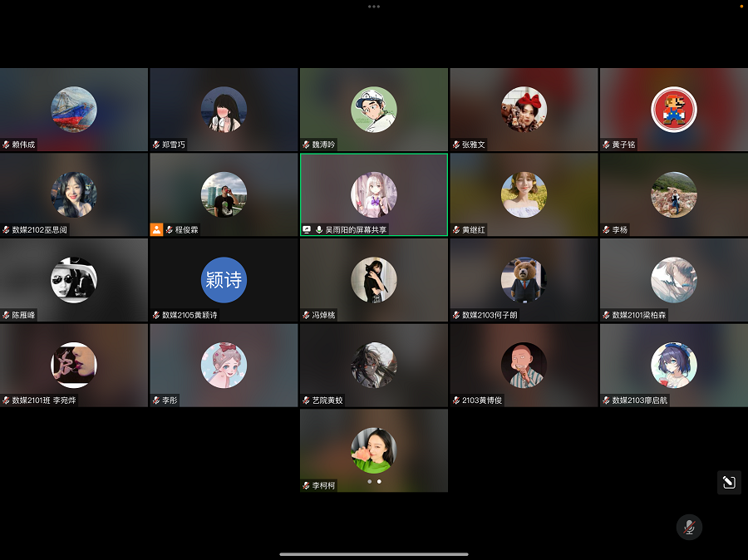Screen dimensions: 748x560
Task: Tap the muted mic icon beside 黄子铭
Action: pyautogui.click(x=606, y=145)
